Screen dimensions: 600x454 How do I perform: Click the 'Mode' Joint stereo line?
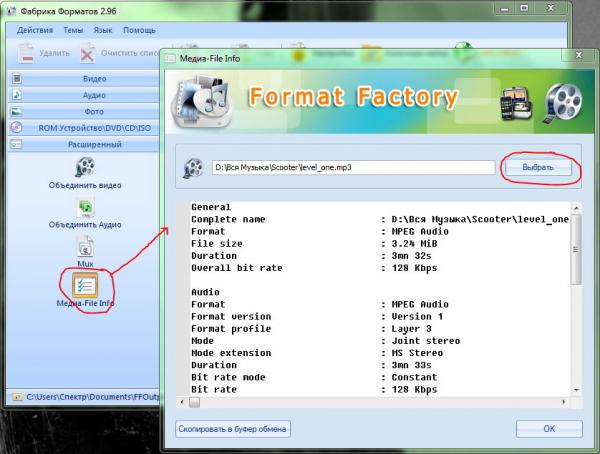click(x=326, y=341)
